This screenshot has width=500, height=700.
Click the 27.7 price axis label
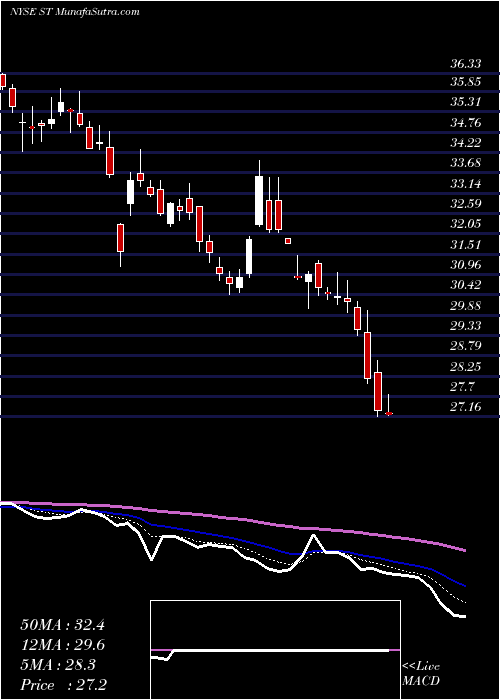(x=462, y=387)
